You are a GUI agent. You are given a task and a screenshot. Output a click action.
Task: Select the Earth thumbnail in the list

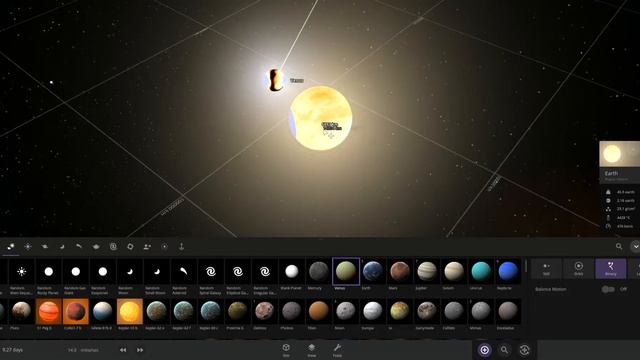point(373,271)
